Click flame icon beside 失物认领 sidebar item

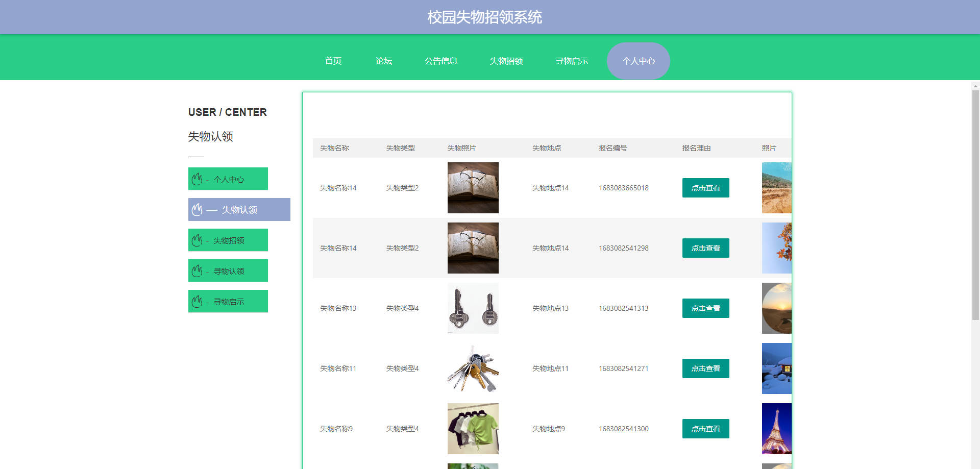(x=197, y=210)
